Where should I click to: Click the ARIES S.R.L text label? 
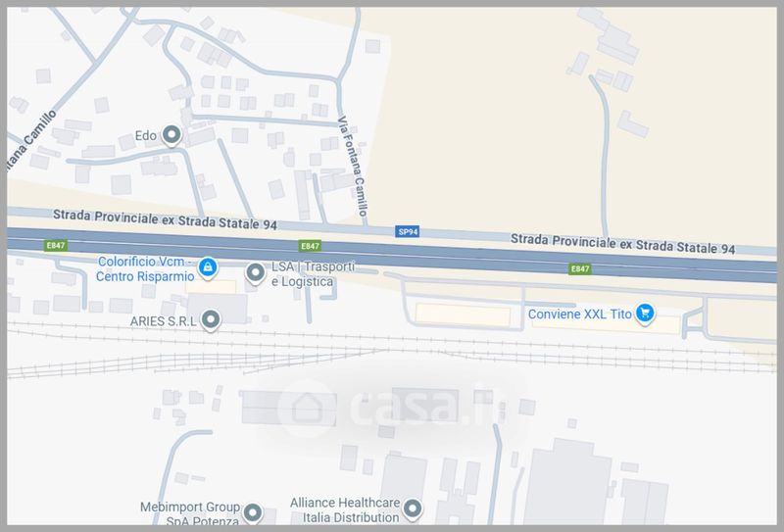[x=163, y=319]
